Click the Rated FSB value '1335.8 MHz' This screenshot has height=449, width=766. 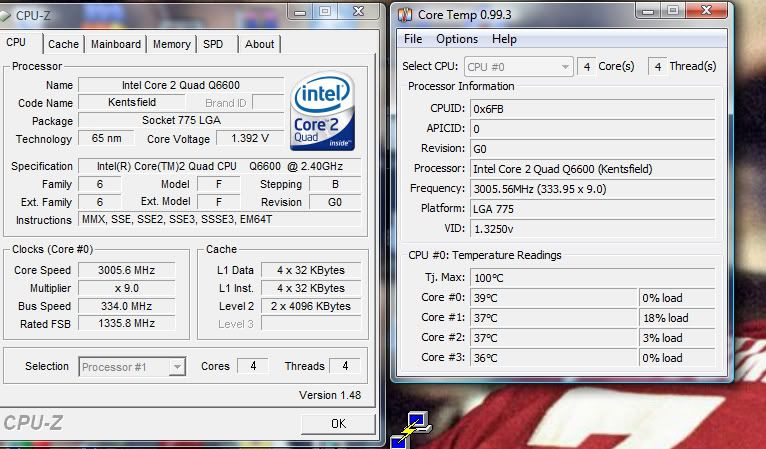tap(127, 323)
